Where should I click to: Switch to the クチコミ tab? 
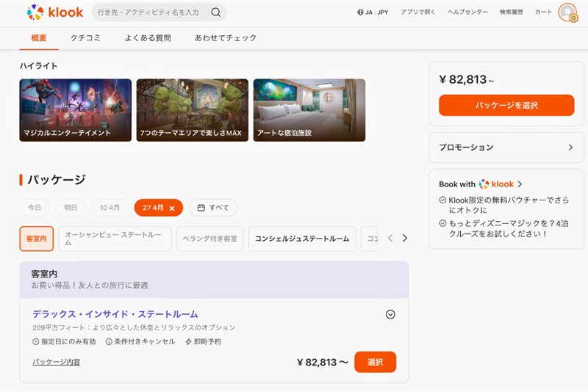pos(85,38)
